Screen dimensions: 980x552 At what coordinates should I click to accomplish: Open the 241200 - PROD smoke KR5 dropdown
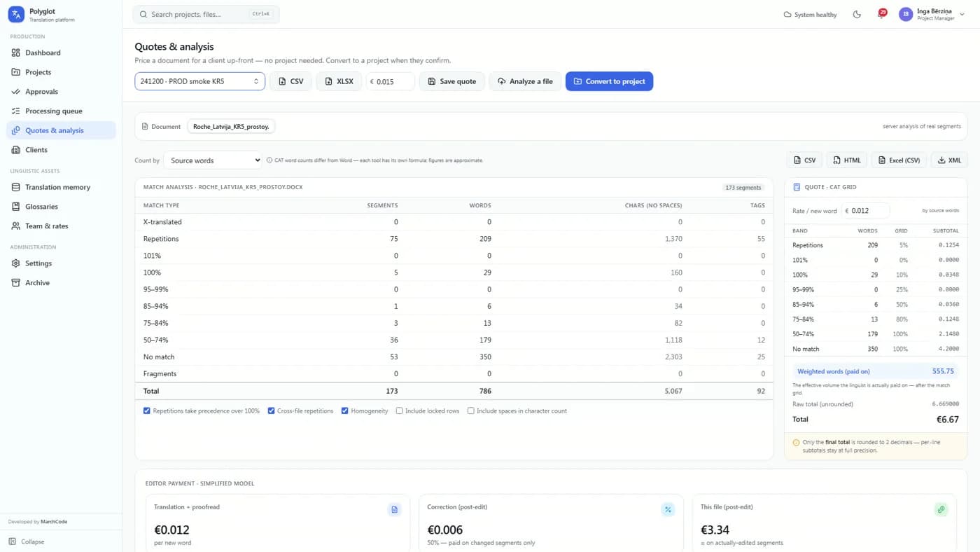pyautogui.click(x=199, y=81)
